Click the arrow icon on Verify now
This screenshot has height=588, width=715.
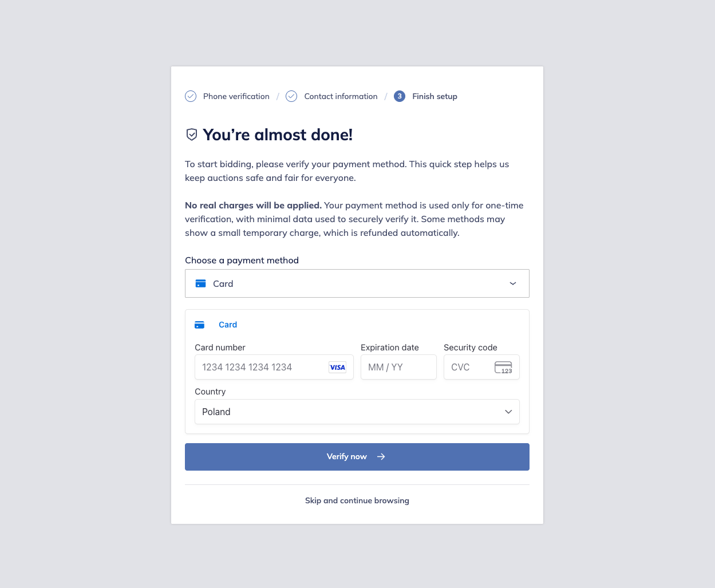pyautogui.click(x=381, y=457)
